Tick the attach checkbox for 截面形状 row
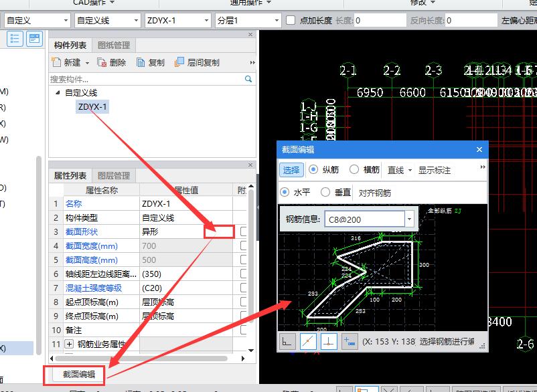 point(244,231)
